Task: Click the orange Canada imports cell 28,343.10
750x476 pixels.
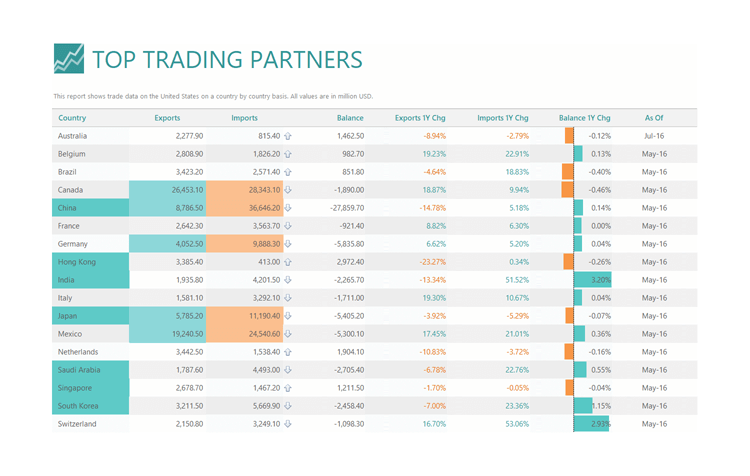Action: coord(244,190)
